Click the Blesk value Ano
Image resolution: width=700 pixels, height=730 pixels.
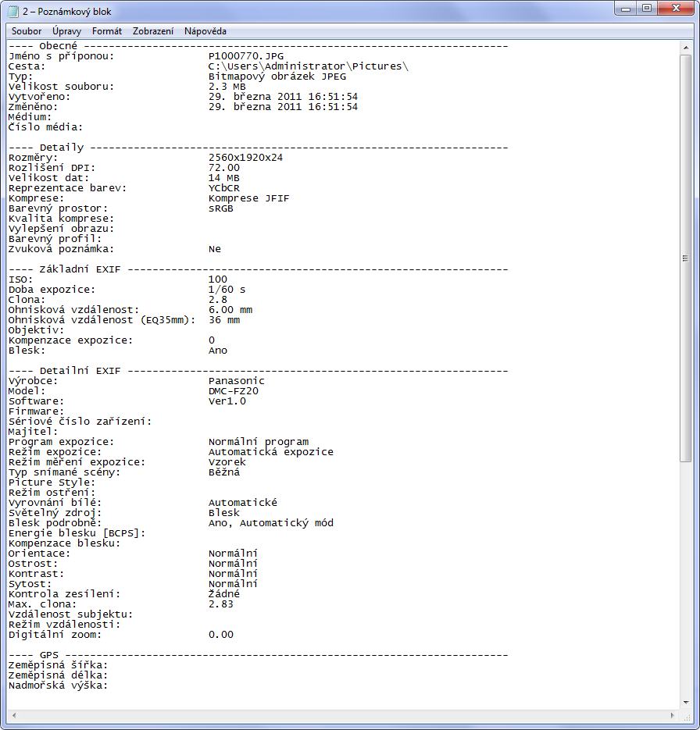[x=217, y=351]
